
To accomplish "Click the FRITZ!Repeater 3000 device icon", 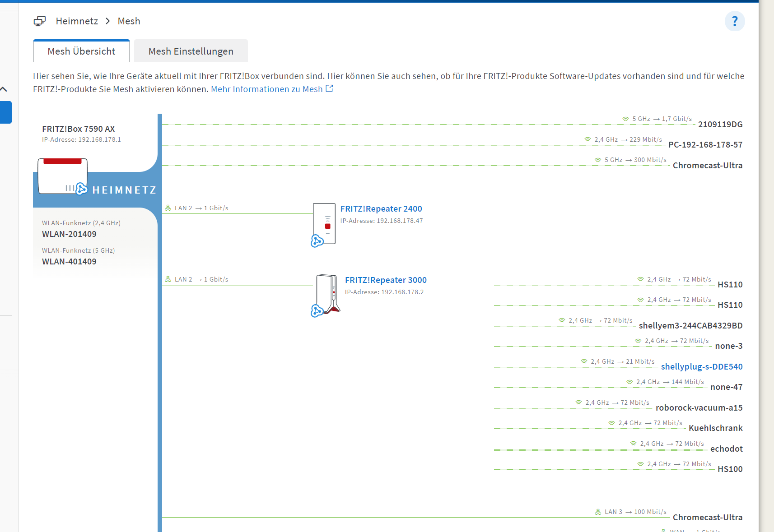I will click(328, 294).
